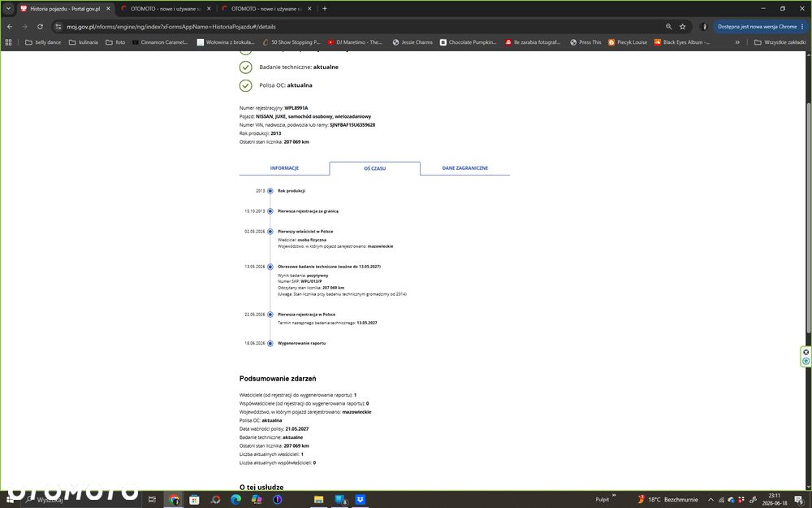812x508 pixels.
Task: Open Dropbox from the taskbar
Action: [x=360, y=499]
